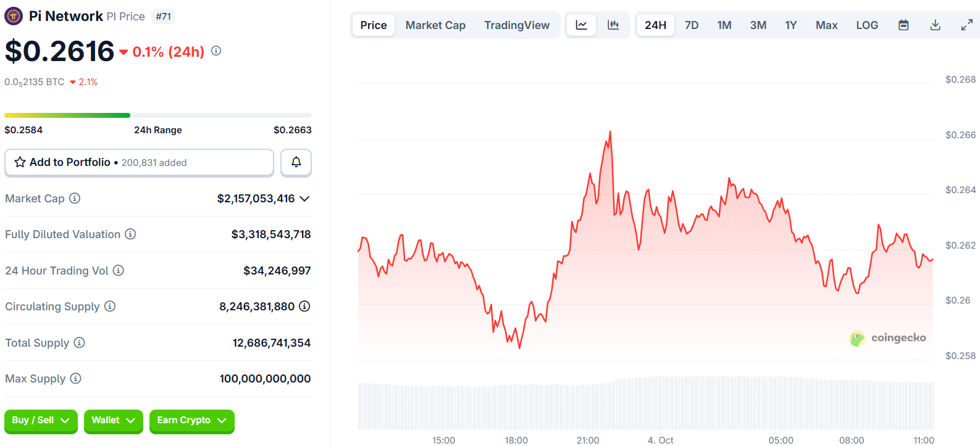
Task: Click the price alert bell icon
Action: pos(296,162)
